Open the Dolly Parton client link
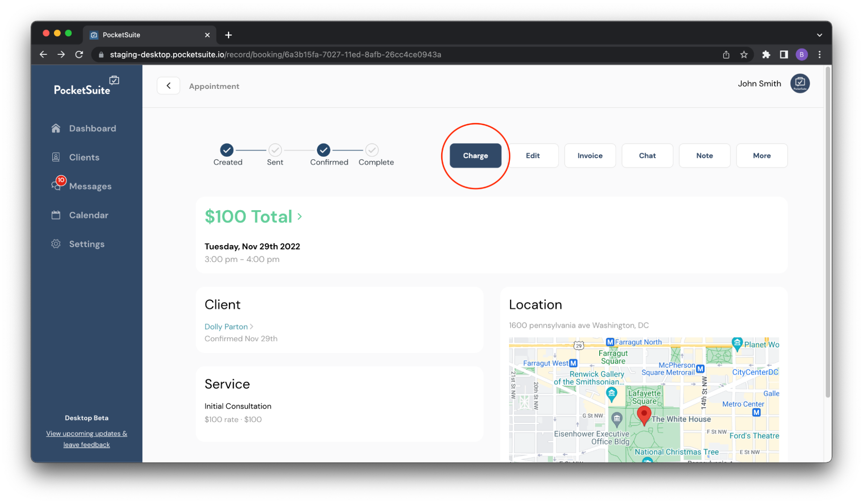The image size is (863, 504). [x=226, y=327]
